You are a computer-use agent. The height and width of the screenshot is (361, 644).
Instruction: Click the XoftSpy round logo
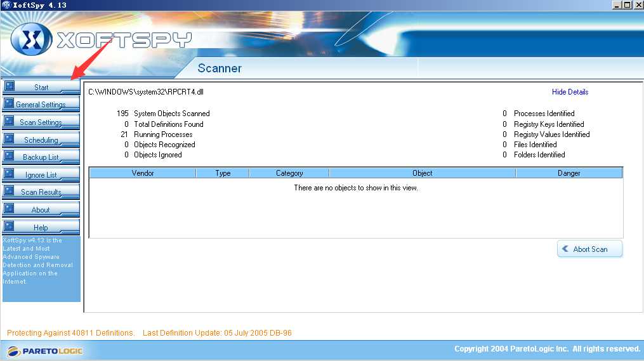(x=31, y=39)
